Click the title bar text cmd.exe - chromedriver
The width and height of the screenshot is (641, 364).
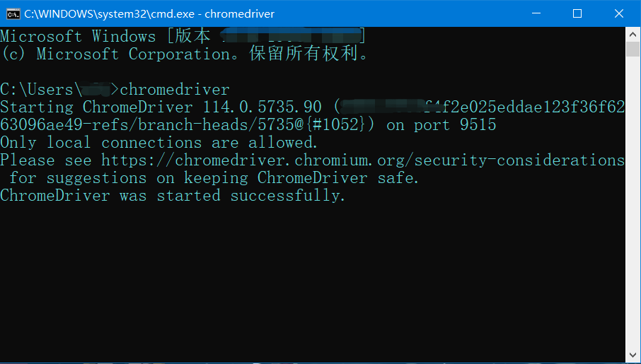pyautogui.click(x=149, y=13)
